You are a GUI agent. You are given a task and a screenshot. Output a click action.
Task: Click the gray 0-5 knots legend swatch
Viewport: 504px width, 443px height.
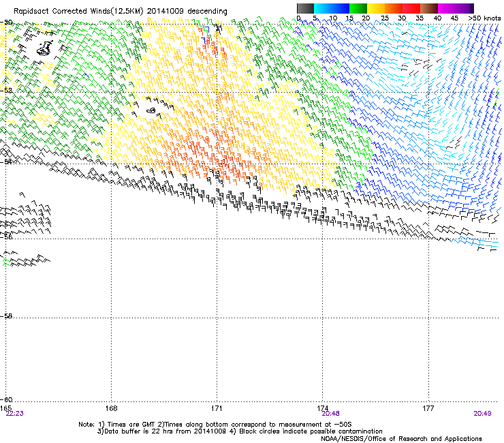pos(305,8)
